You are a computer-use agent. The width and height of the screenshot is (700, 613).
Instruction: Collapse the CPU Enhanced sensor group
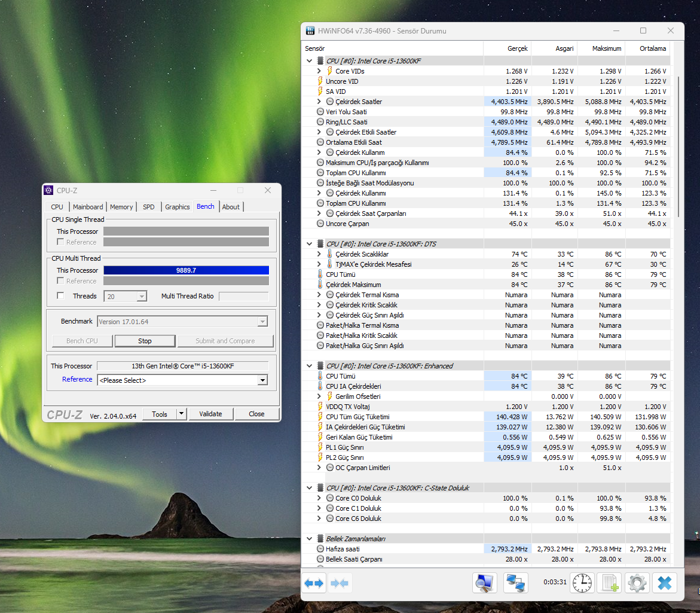309,365
